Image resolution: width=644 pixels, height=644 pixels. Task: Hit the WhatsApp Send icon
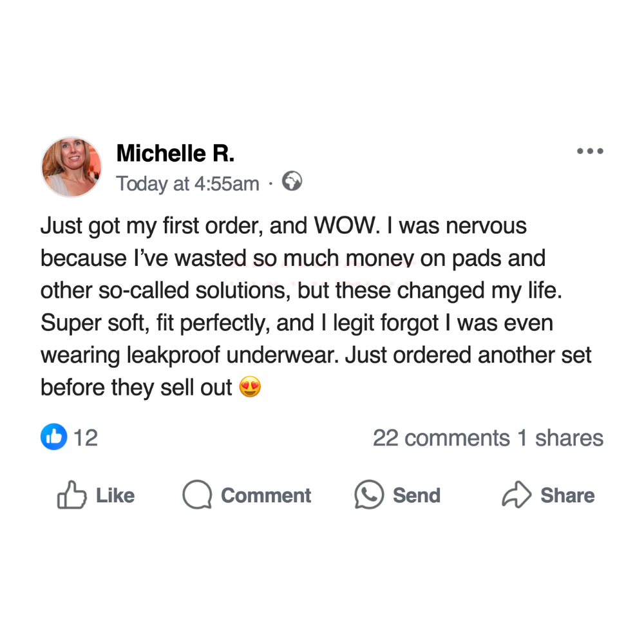pos(369,495)
